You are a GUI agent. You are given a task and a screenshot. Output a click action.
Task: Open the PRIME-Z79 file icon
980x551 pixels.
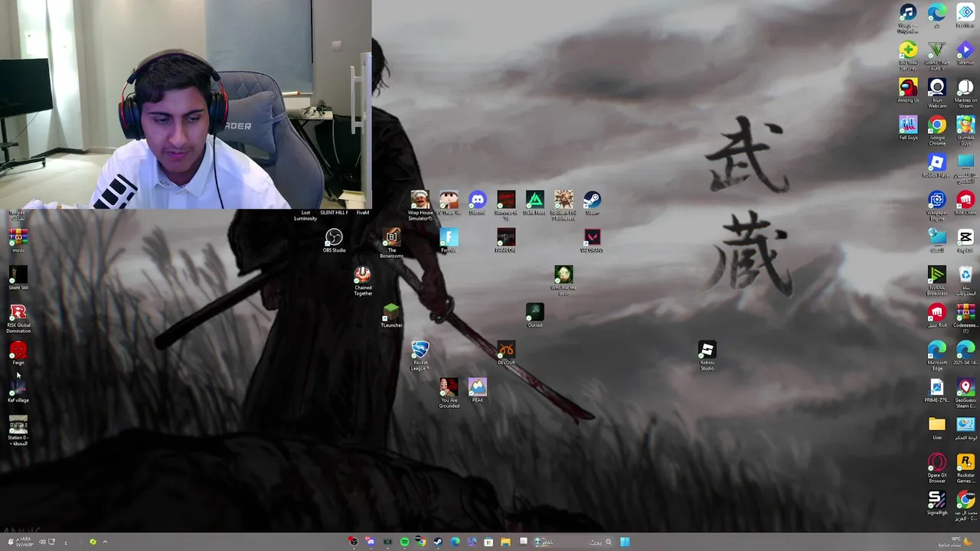(937, 390)
